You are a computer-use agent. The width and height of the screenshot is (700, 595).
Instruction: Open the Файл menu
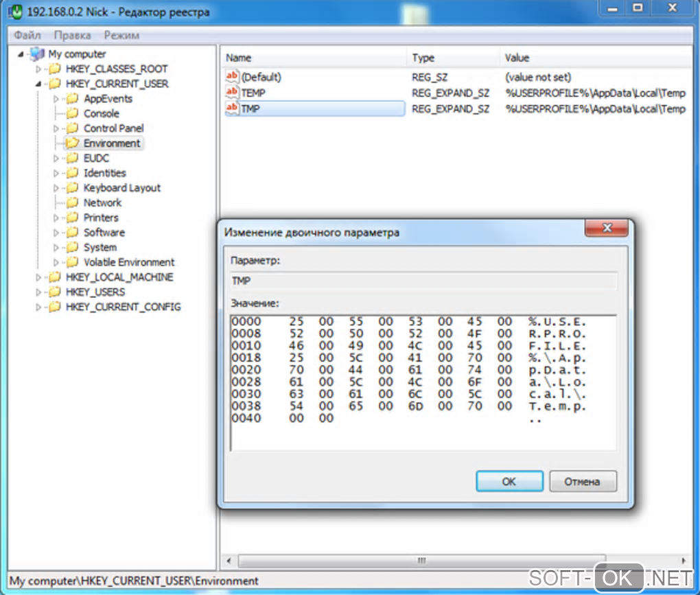click(x=27, y=35)
